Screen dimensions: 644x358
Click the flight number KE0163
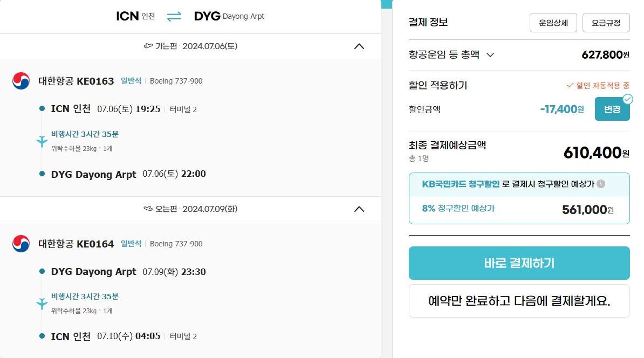(x=95, y=81)
